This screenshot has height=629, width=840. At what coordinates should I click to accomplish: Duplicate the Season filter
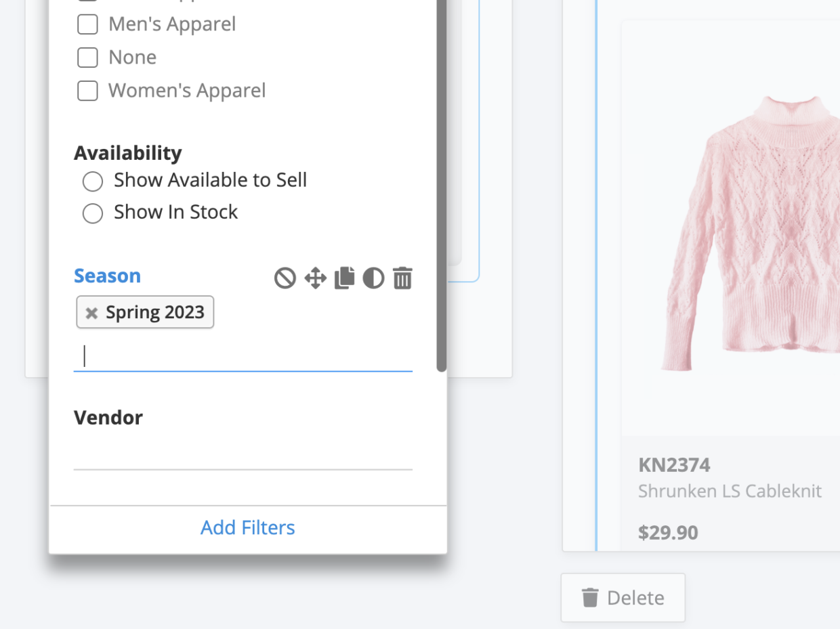tap(344, 278)
